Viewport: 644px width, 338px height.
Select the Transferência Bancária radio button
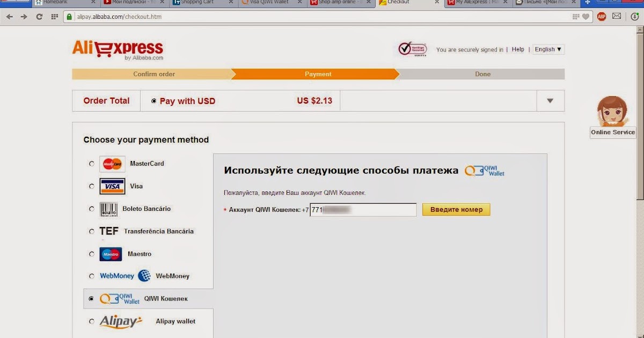click(x=92, y=232)
